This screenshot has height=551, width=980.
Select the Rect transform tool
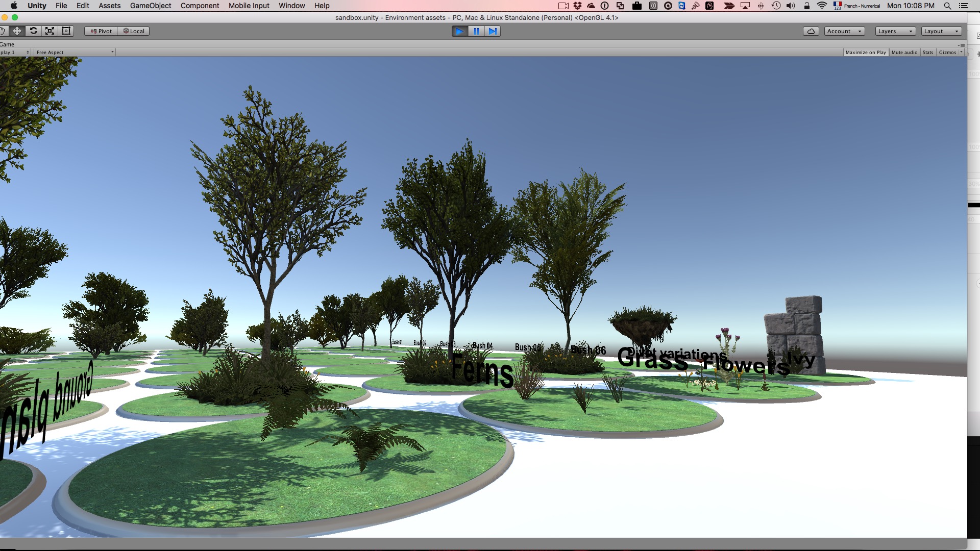tap(66, 31)
